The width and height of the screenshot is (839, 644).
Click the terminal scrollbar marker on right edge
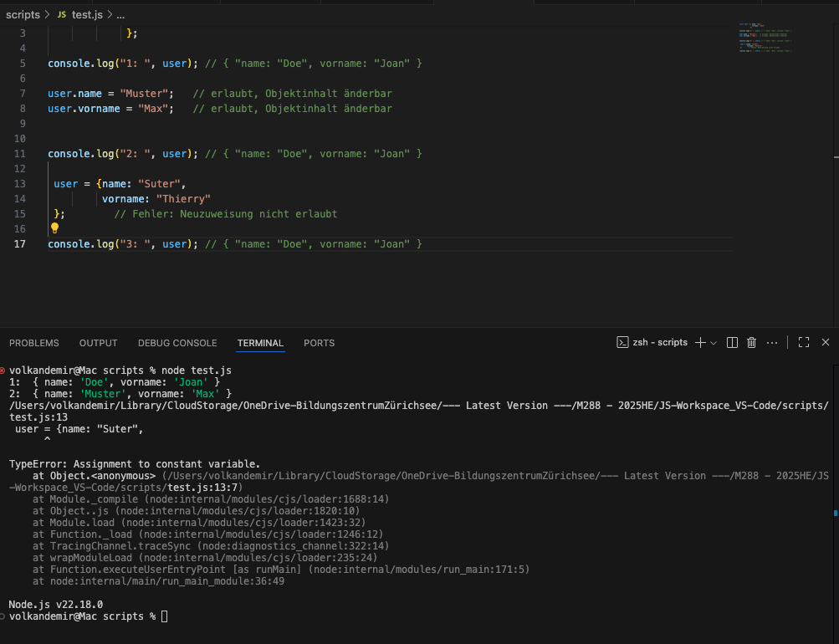[836, 513]
